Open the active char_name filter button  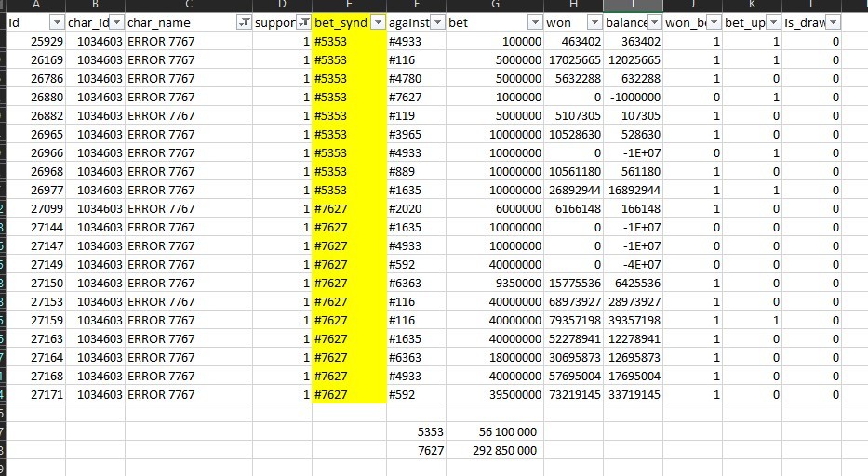click(x=244, y=22)
